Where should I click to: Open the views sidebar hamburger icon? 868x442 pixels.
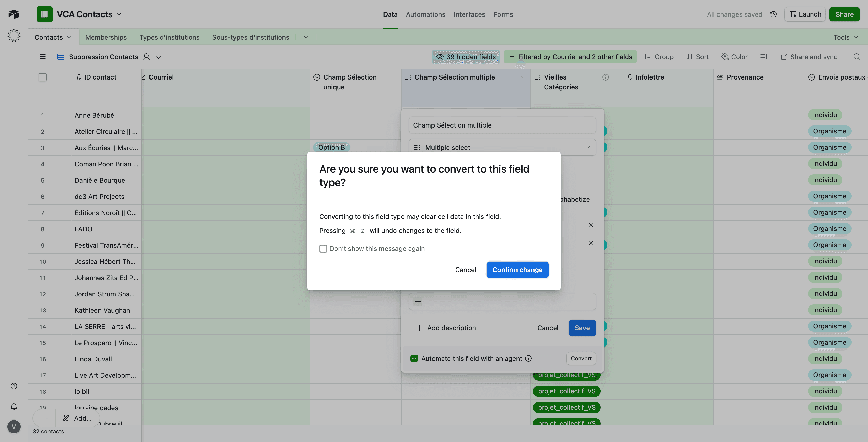pos(42,57)
